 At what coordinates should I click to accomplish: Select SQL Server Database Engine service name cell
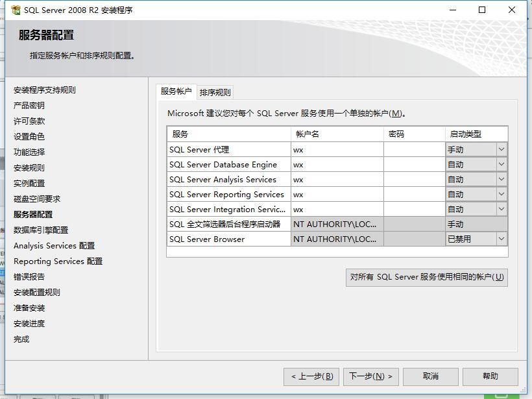tap(229, 164)
